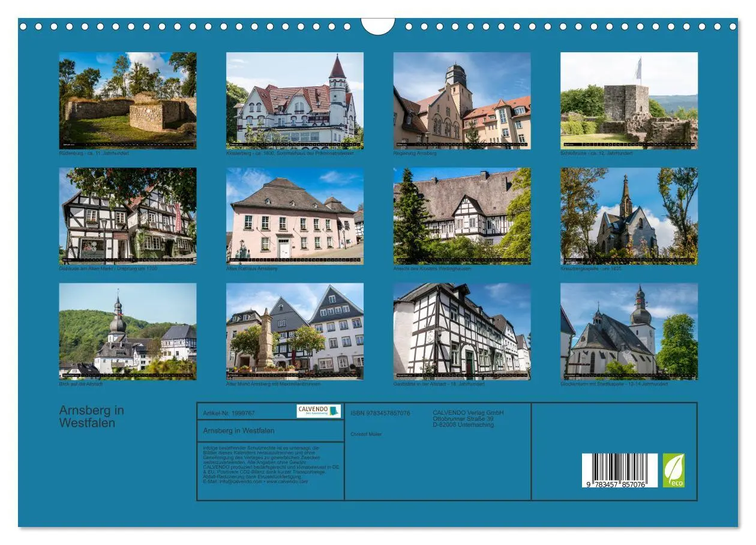This screenshot has width=756, height=545.
Task: Click the barcode 9 783457 857076
Action: pos(620,470)
